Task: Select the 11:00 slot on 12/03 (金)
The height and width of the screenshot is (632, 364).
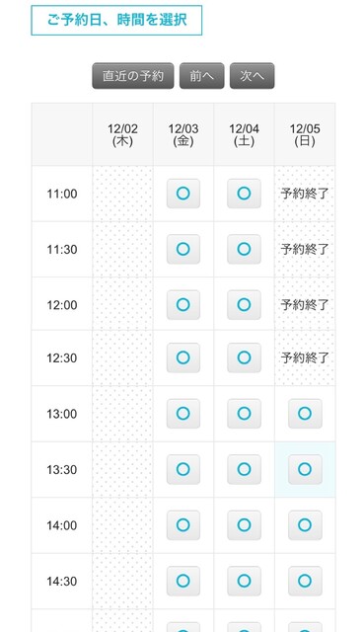Action: click(183, 194)
